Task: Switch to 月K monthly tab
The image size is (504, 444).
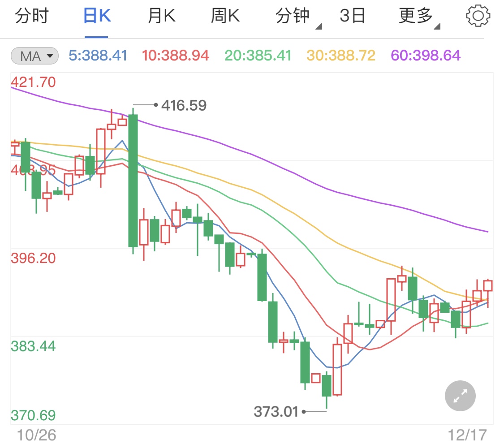Action: click(161, 15)
